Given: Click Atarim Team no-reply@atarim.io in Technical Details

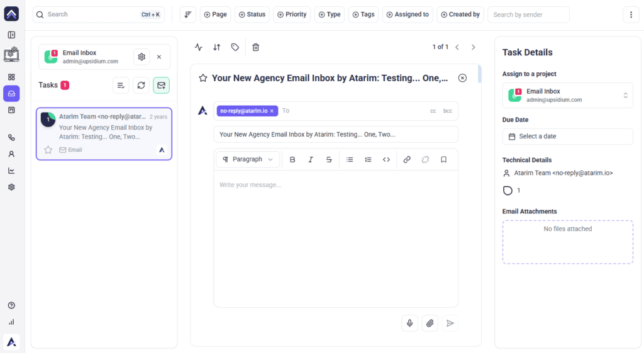Looking at the screenshot, I should 563,173.
